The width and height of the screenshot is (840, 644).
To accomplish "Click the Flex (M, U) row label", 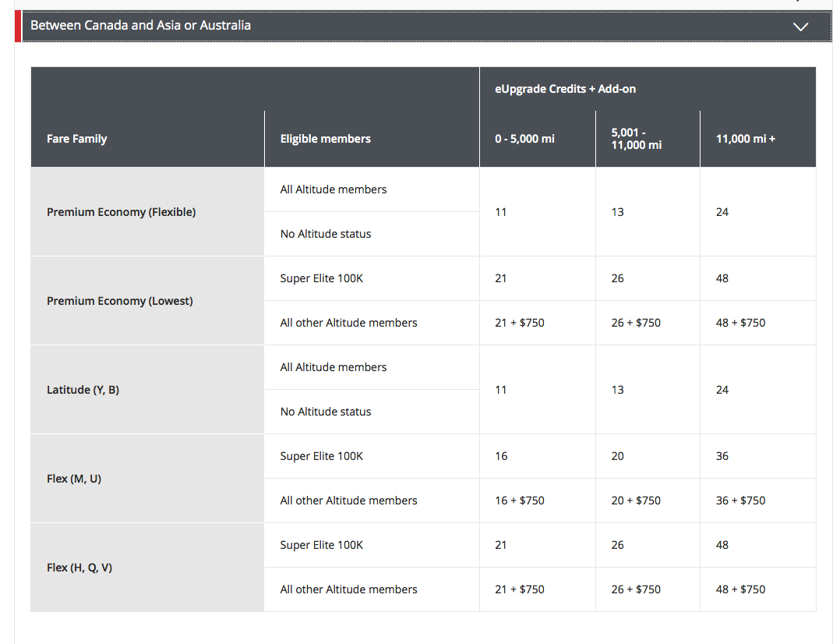I will (74, 479).
